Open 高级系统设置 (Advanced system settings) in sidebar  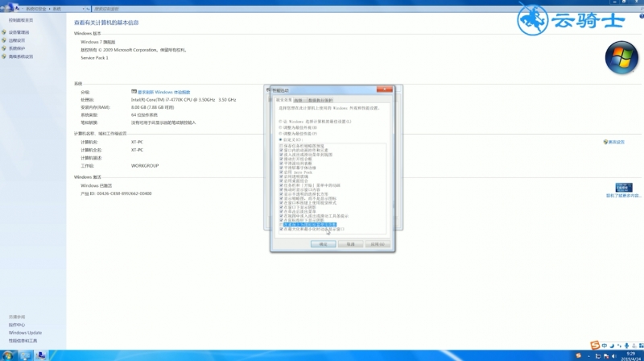pos(21,56)
